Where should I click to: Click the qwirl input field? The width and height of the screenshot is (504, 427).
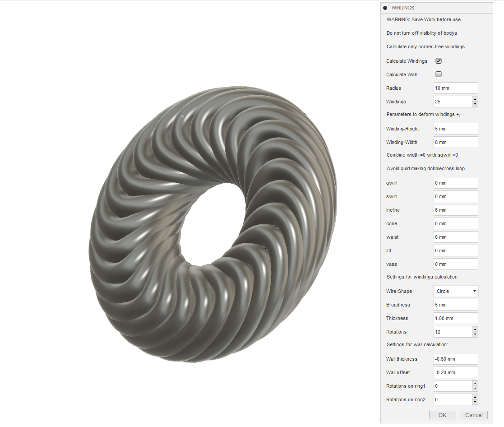455,183
